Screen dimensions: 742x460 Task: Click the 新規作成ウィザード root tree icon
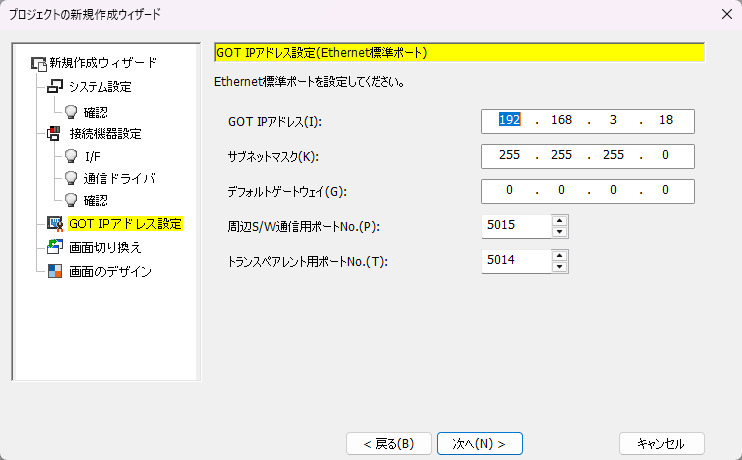(x=39, y=63)
